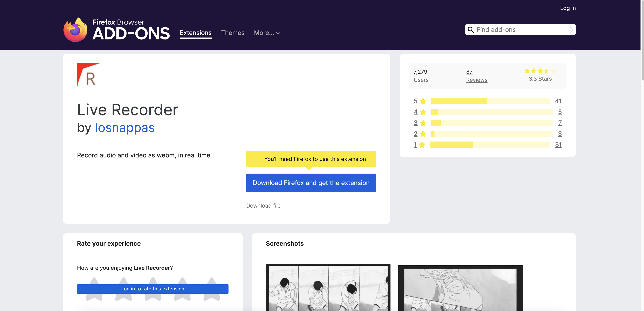Click the 5-star rating bar
The width and height of the screenshot is (644, 311).
pos(490,101)
